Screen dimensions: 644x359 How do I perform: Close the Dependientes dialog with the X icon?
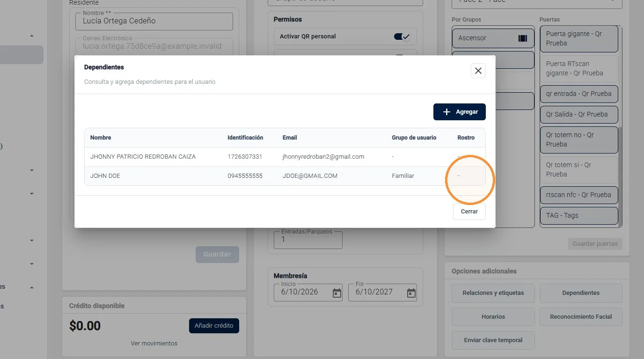(478, 71)
